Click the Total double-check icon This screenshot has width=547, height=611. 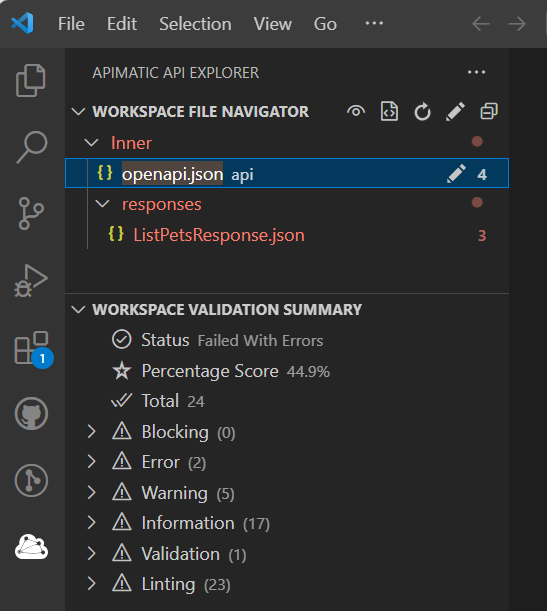(122, 401)
